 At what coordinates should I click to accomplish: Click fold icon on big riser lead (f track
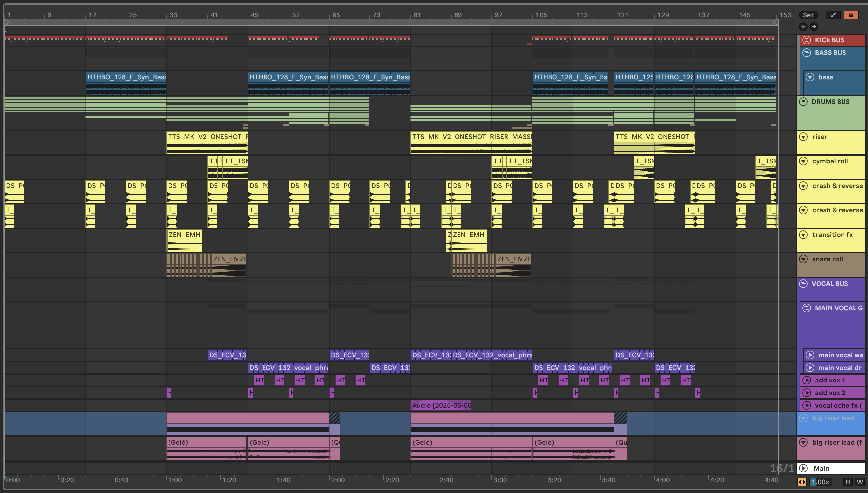803,442
